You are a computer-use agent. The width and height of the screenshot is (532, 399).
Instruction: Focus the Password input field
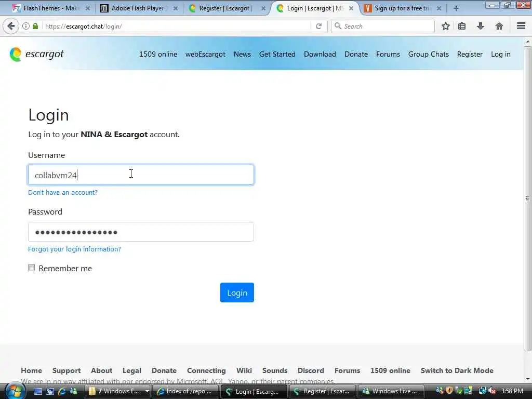click(x=141, y=232)
